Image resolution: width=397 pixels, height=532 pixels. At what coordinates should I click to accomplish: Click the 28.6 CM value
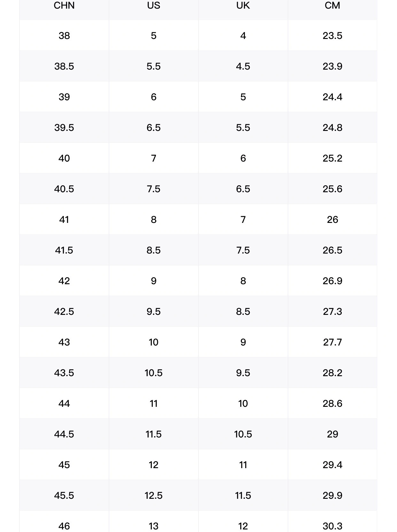pos(332,403)
